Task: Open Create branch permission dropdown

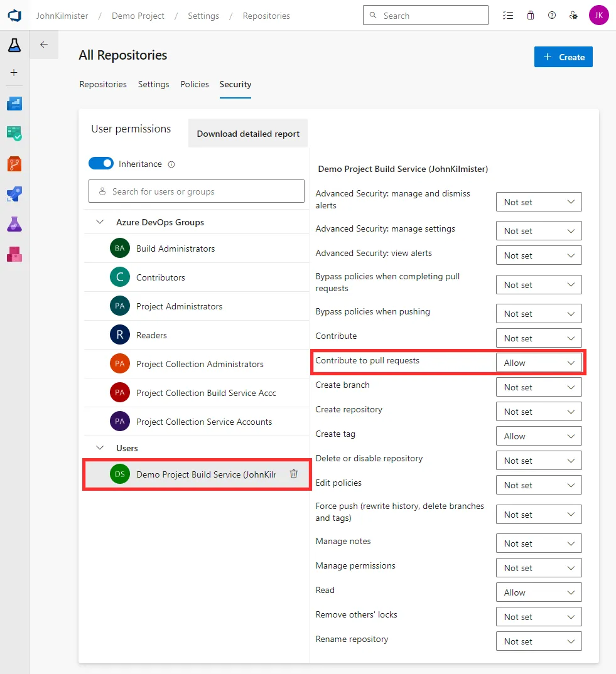Action: coord(539,387)
